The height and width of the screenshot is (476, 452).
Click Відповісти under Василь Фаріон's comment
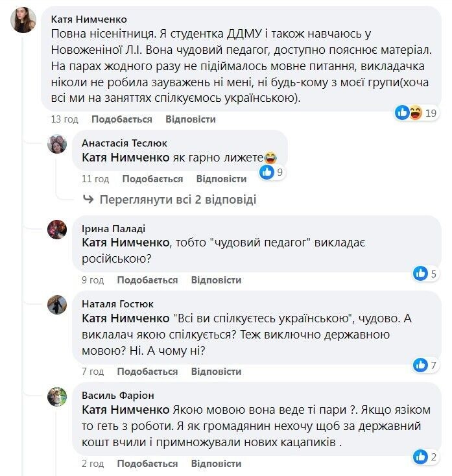(216, 464)
